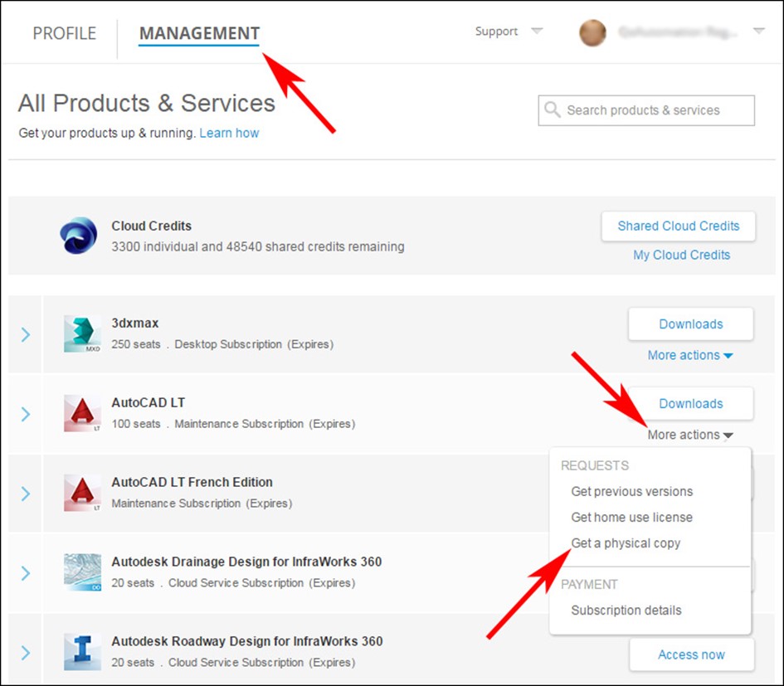Collapse More actions dropdown for AutoCAD LT
This screenshot has height=686, width=784.
coord(690,435)
